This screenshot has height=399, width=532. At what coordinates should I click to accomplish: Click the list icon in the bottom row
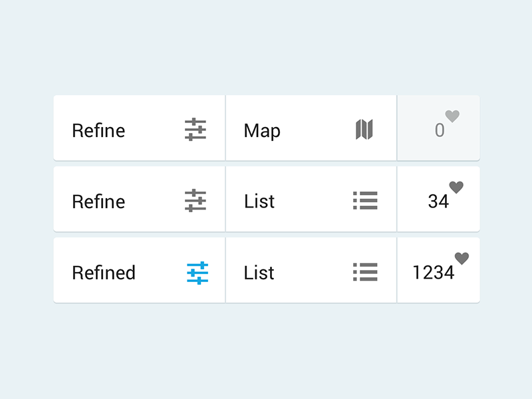pos(365,272)
